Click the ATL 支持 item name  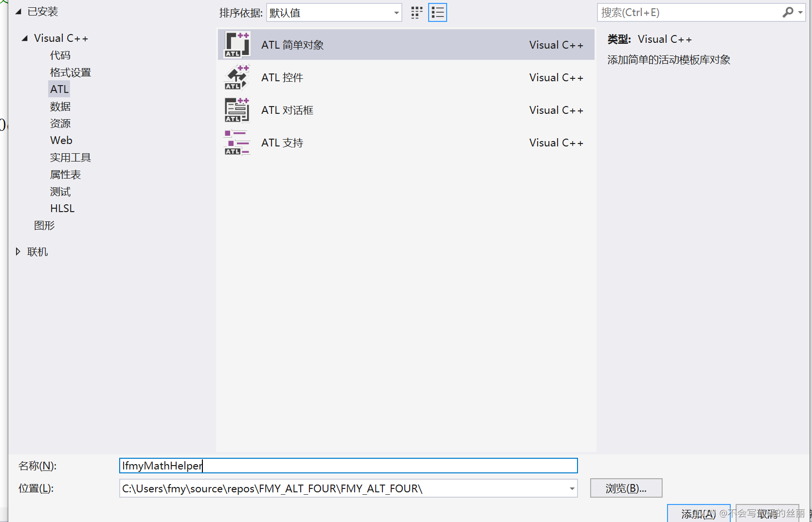pyautogui.click(x=282, y=143)
